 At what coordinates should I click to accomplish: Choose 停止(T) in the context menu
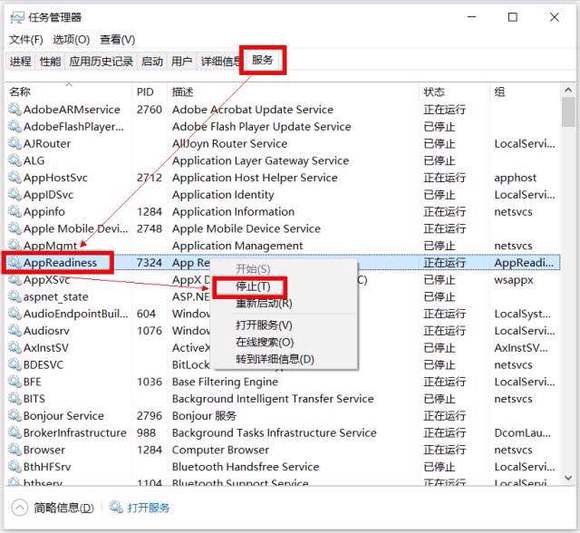(x=253, y=286)
